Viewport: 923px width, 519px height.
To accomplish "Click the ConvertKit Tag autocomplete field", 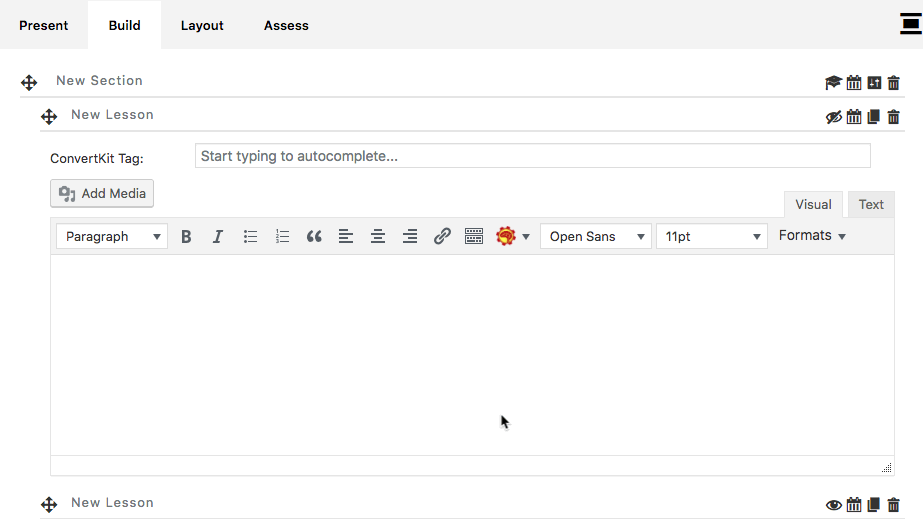I will pos(532,156).
